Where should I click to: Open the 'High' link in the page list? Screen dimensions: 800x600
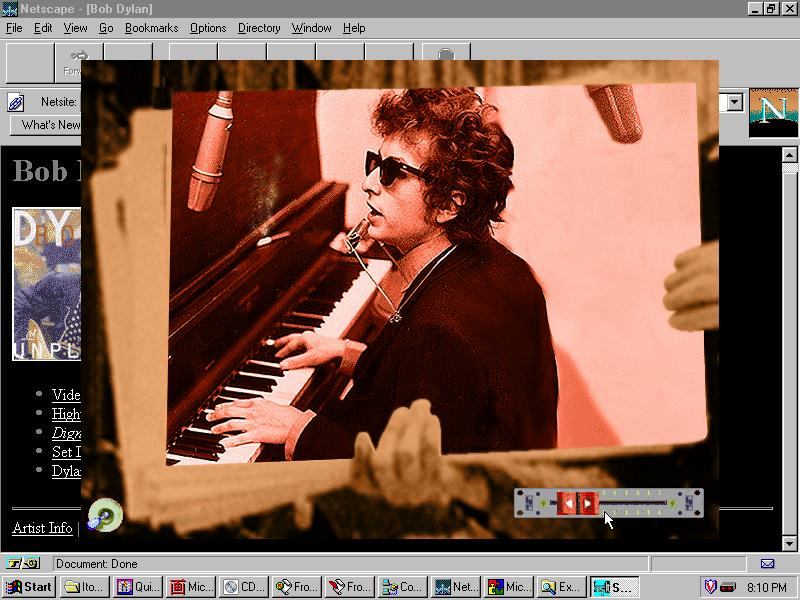(x=66, y=413)
